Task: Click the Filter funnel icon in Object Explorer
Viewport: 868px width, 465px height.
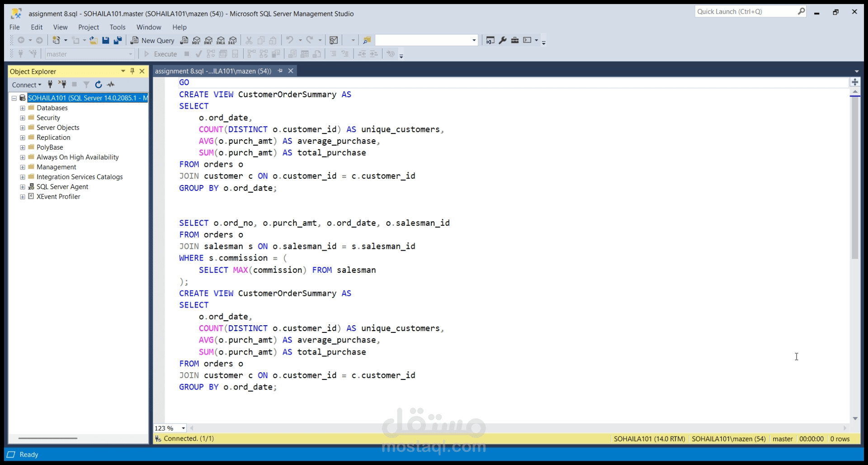Action: coord(86,85)
